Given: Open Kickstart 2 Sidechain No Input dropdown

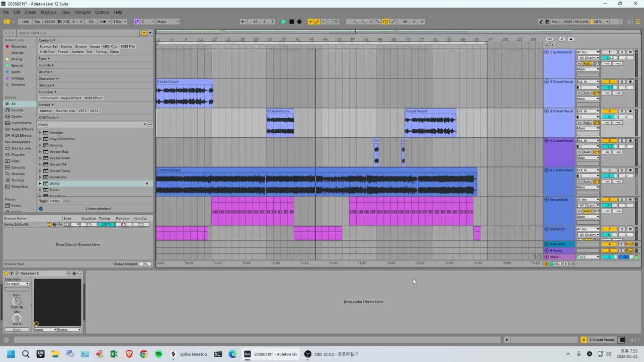Looking at the screenshot, I should (x=17, y=284).
